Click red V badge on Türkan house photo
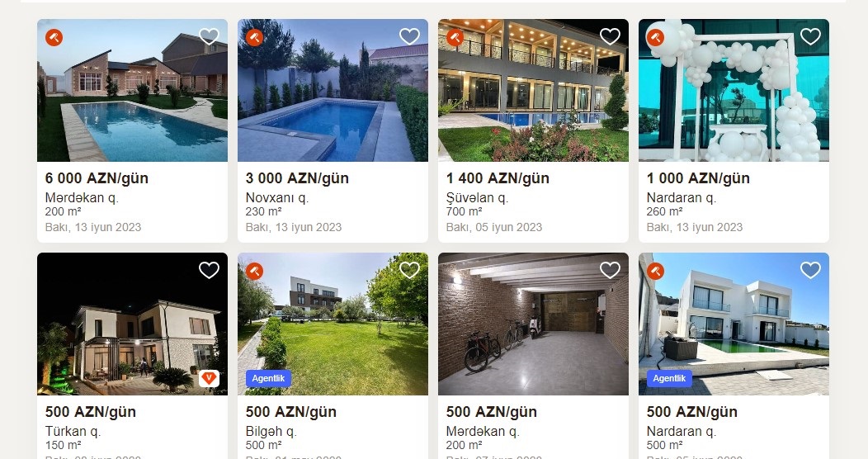 click(210, 379)
